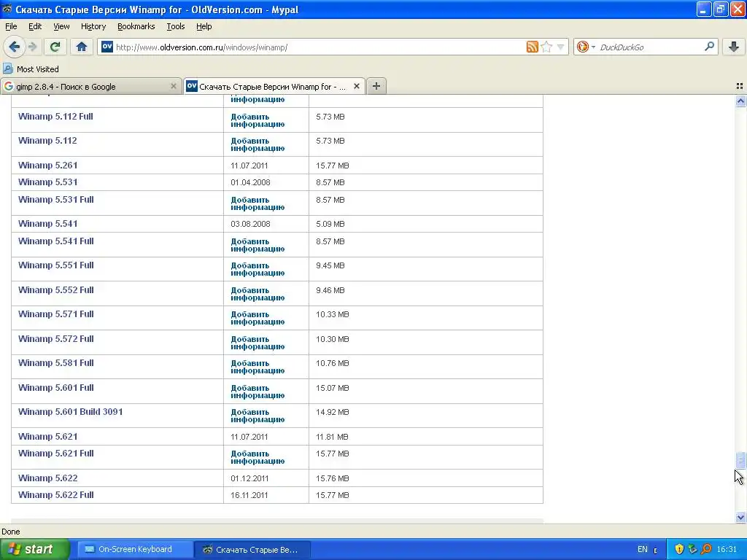Click the scrollbar up arrow
The height and width of the screenshot is (560, 747).
(740, 101)
